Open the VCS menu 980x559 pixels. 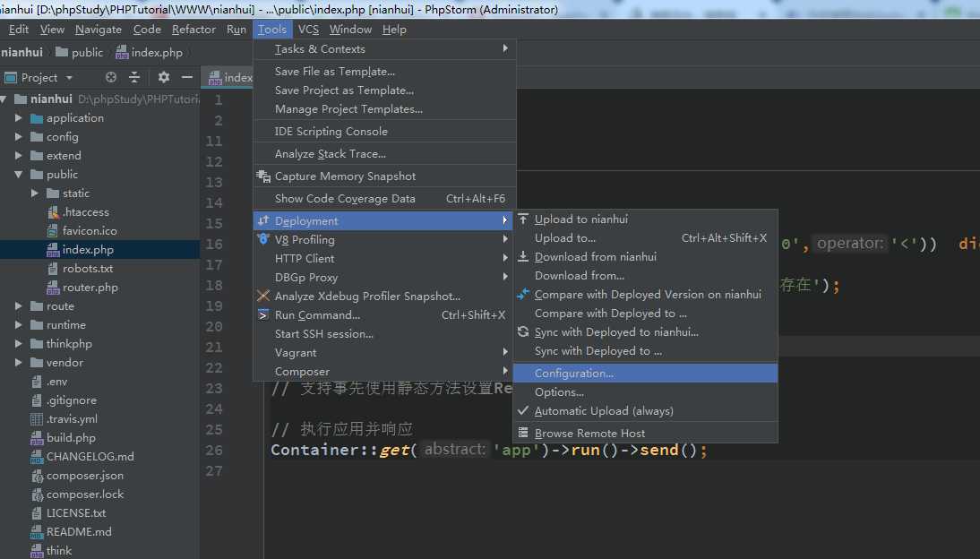point(308,30)
